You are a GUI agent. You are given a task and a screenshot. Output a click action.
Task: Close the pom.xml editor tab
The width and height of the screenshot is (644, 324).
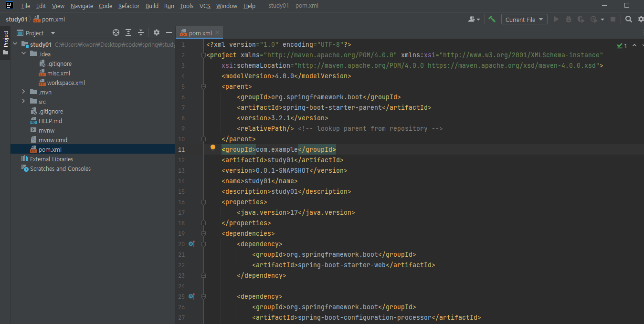(x=217, y=32)
